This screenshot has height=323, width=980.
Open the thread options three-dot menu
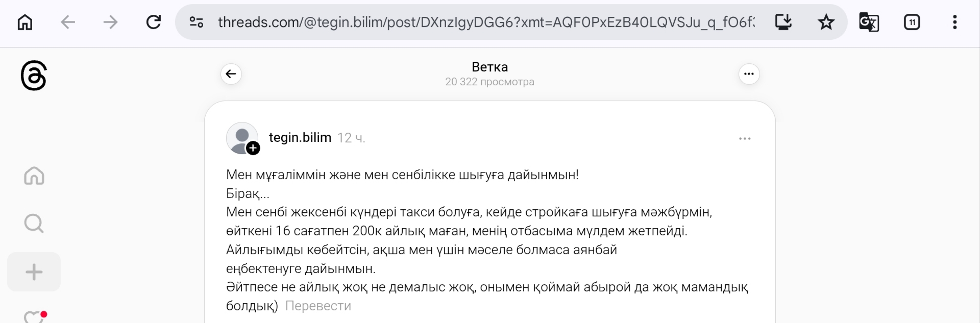(749, 74)
